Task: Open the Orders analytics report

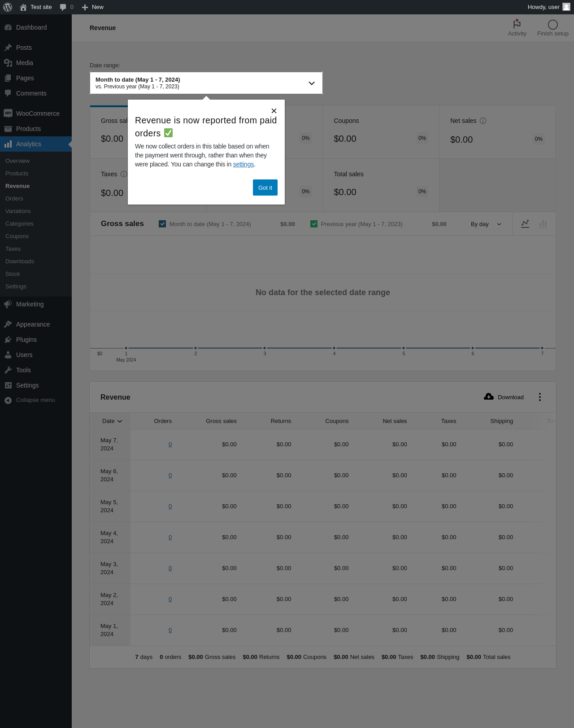Action: click(14, 199)
